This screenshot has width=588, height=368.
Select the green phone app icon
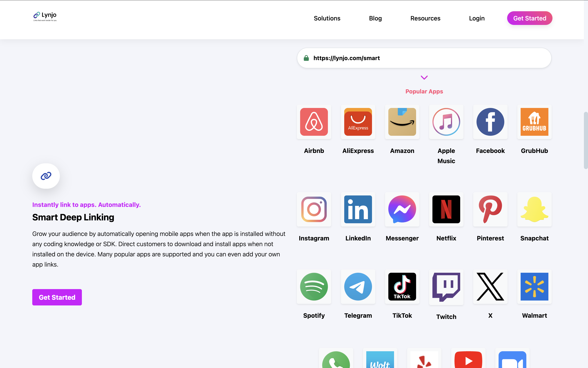click(x=336, y=360)
